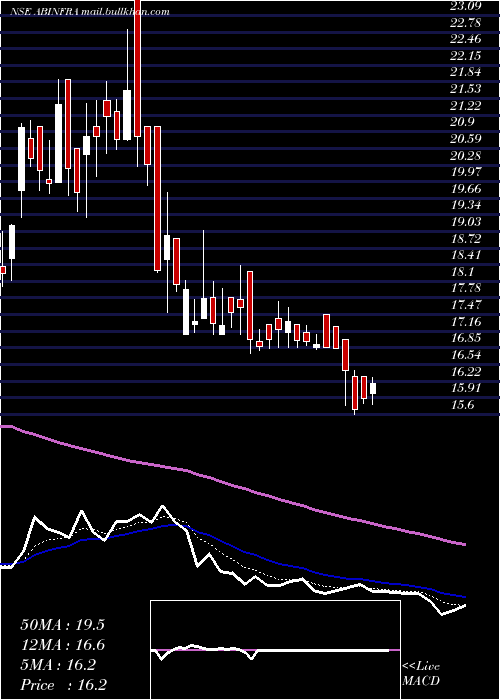The image size is (500, 700).
Task: Click the 18.1 price axis label
Action: [x=463, y=272]
